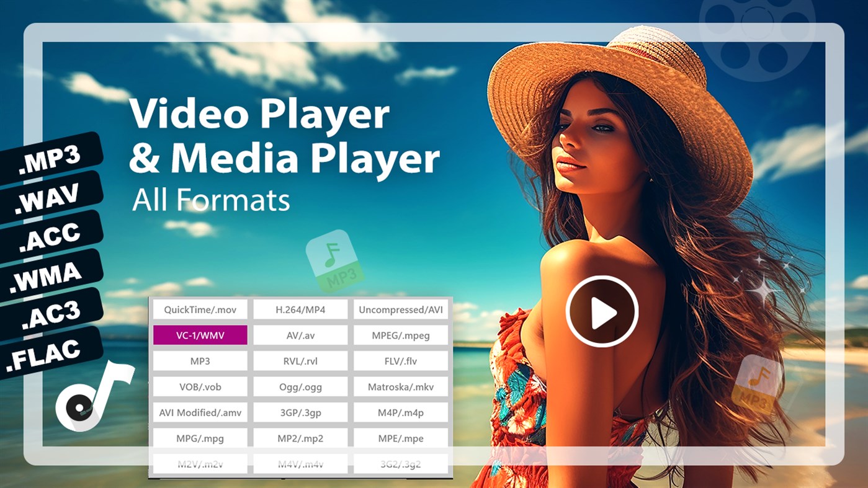This screenshot has width=868, height=488.
Task: Click the Uncompressed/AVI button
Action: pyautogui.click(x=400, y=309)
